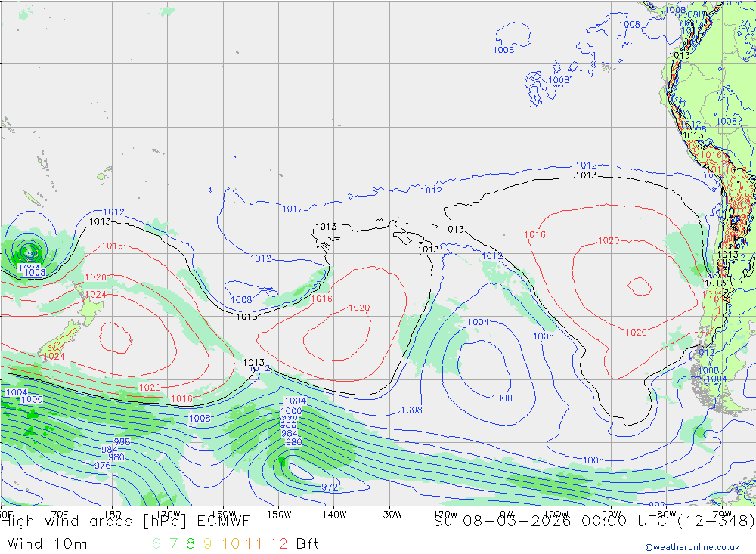Click the 'Bft' unit label in legend

(307, 544)
